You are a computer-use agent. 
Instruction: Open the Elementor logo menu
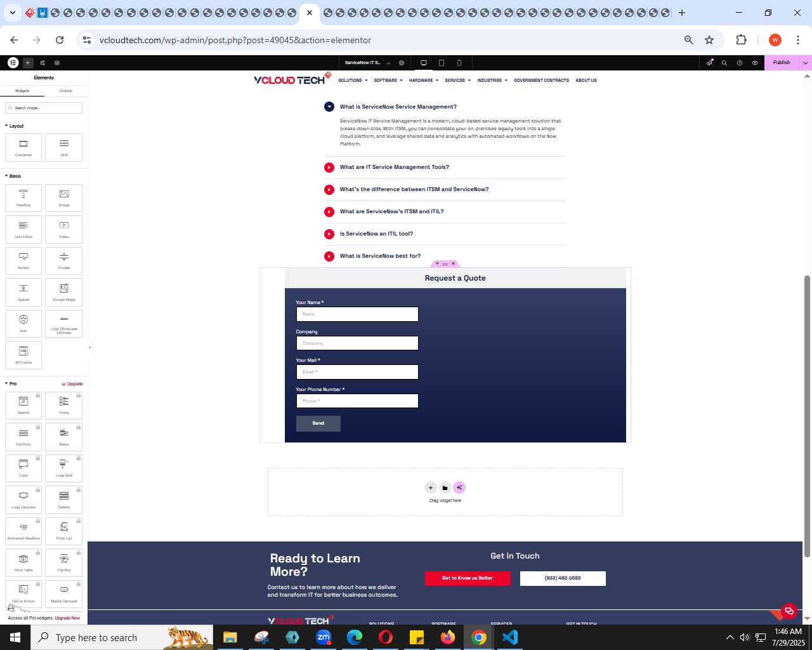[x=13, y=63]
